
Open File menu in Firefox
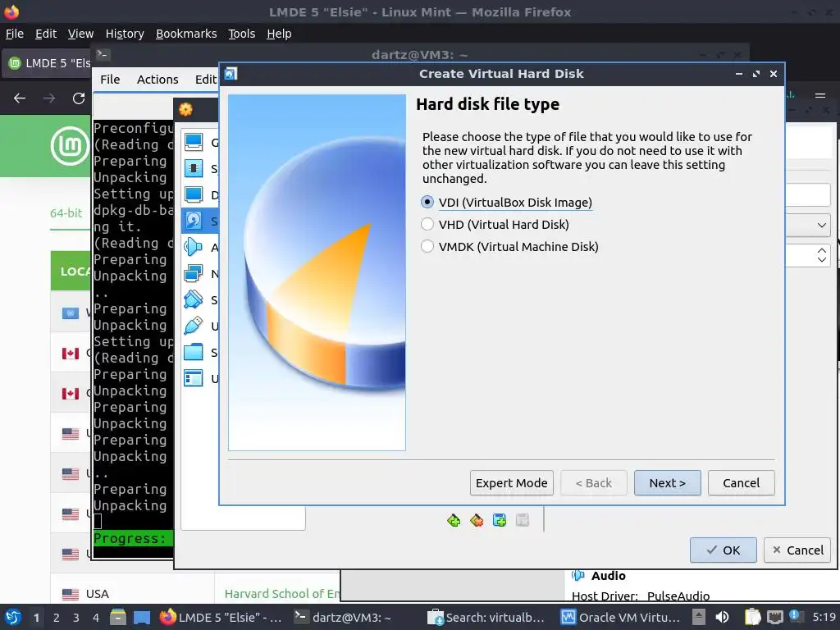point(15,34)
